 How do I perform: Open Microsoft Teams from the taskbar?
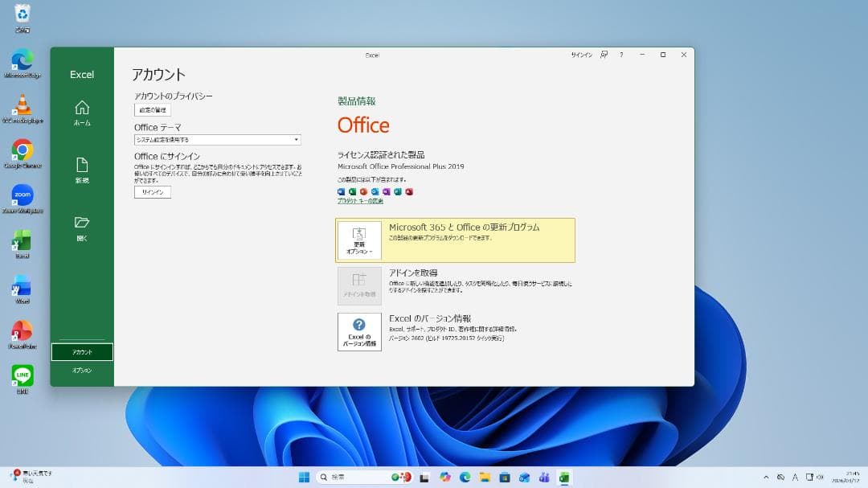coord(544,477)
